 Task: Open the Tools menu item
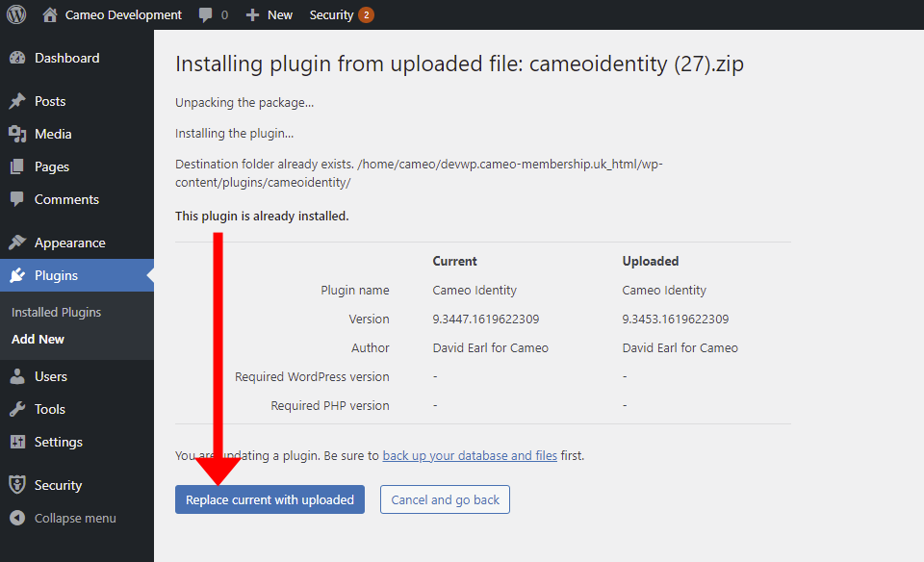pos(49,409)
